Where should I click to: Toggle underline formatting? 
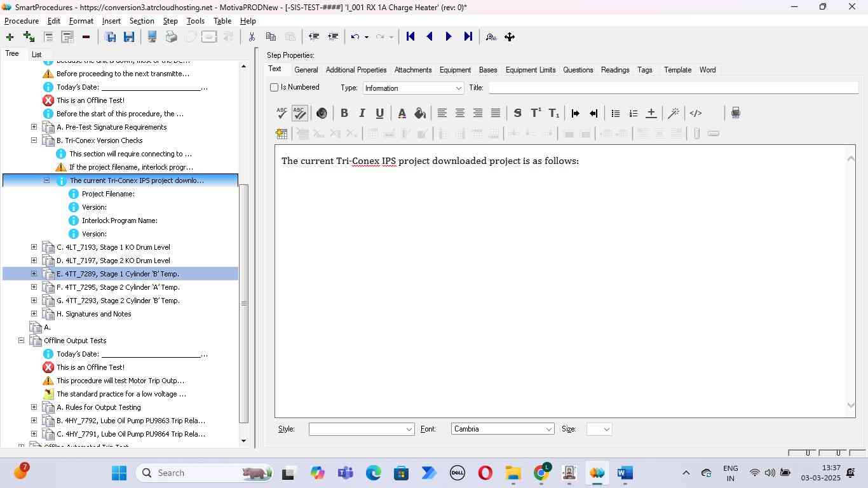tap(379, 113)
